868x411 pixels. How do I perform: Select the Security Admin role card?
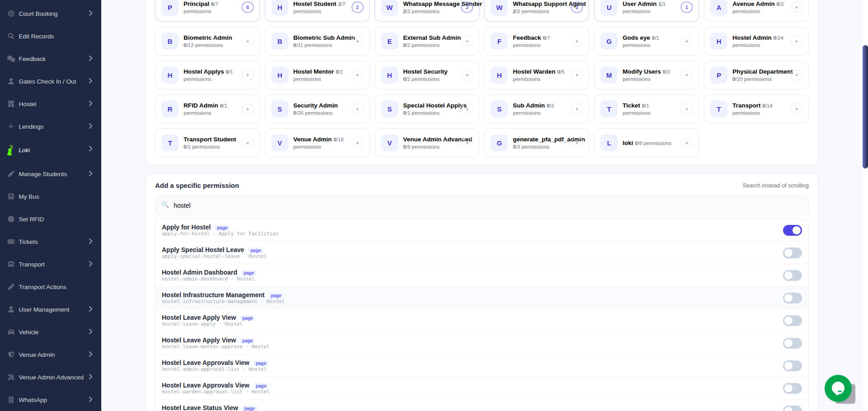coord(317,109)
